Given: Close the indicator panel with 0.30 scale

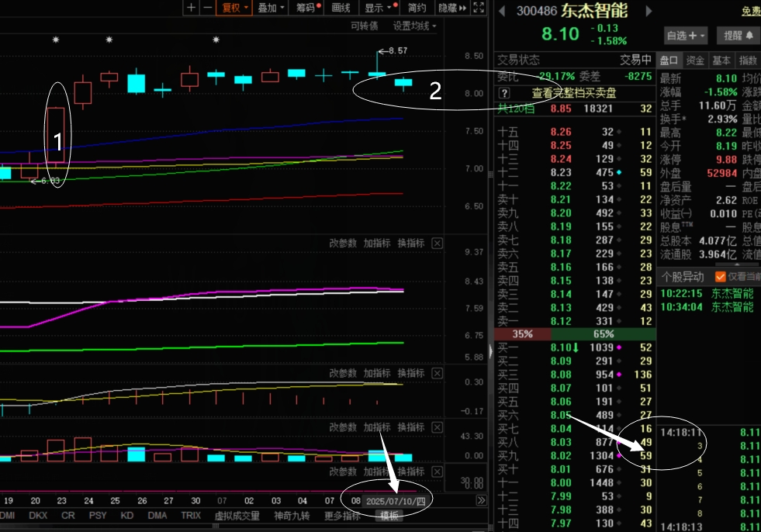Looking at the screenshot, I should tap(437, 373).
